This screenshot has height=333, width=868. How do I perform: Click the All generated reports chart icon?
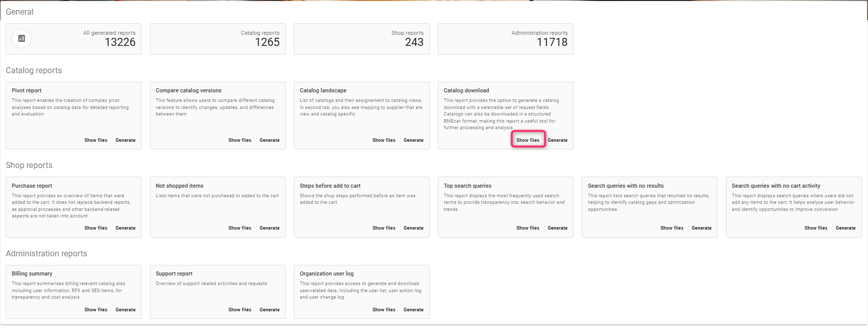(21, 38)
